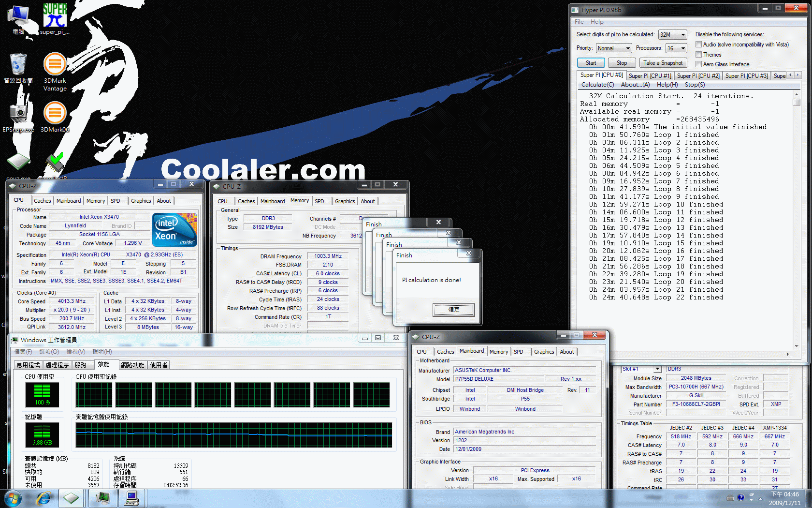The height and width of the screenshot is (508, 812).
Task: Click the right arrow of horizontal log scrollbar
Action: [x=788, y=354]
